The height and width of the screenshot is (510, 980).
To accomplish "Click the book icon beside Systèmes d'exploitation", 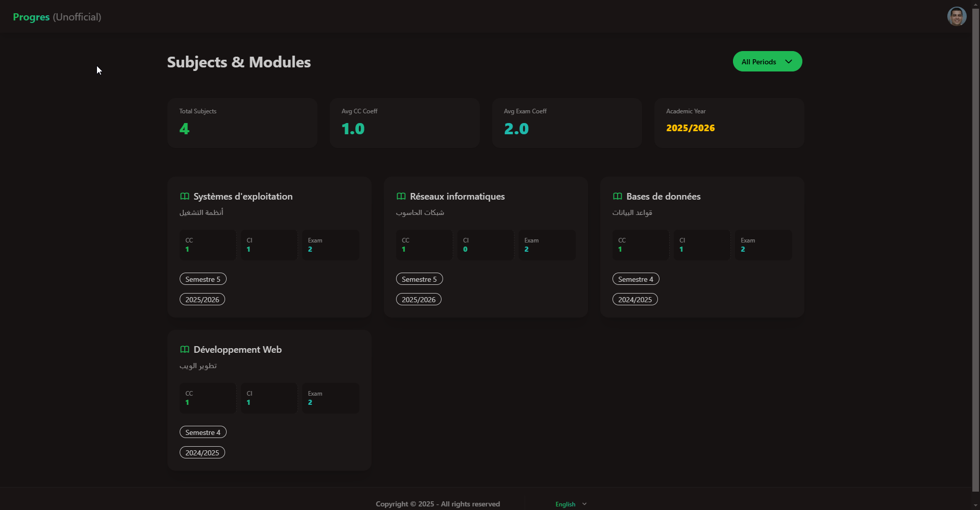I will (x=185, y=196).
